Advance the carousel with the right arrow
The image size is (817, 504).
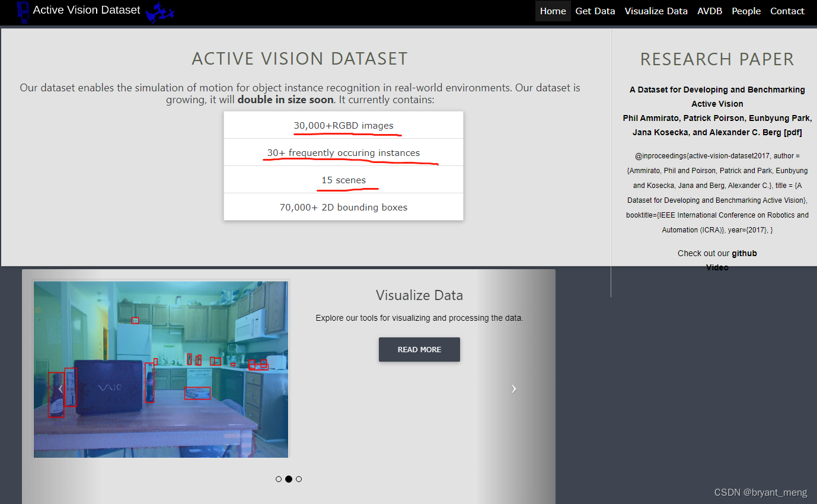coord(513,388)
